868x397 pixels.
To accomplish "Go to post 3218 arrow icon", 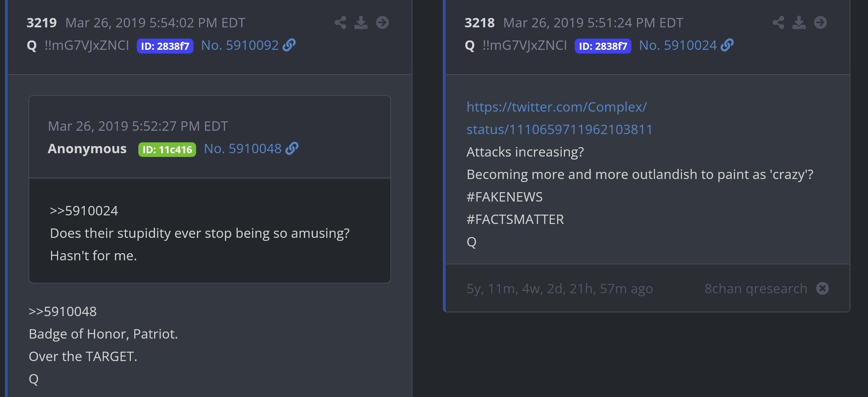I will tap(820, 22).
